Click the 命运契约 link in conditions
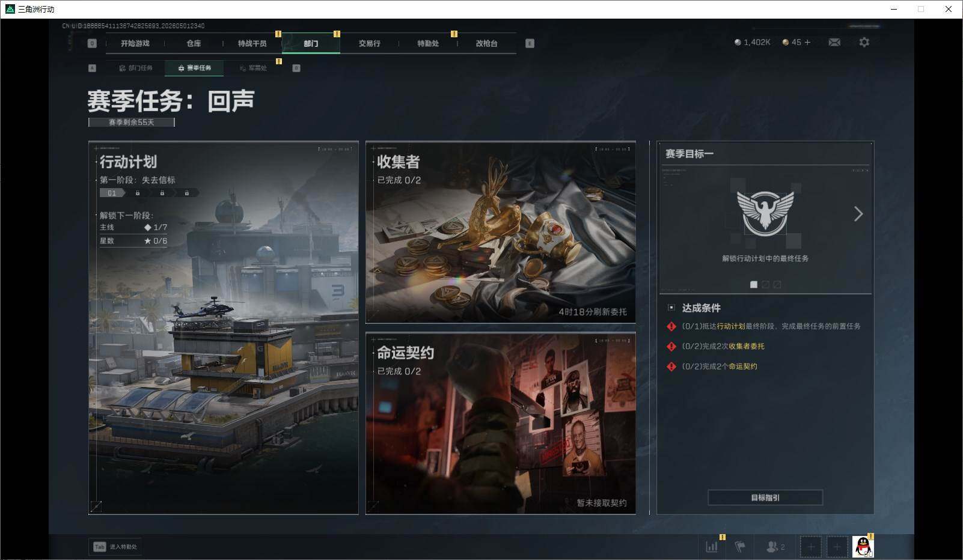The height and width of the screenshot is (560, 963). coord(743,367)
